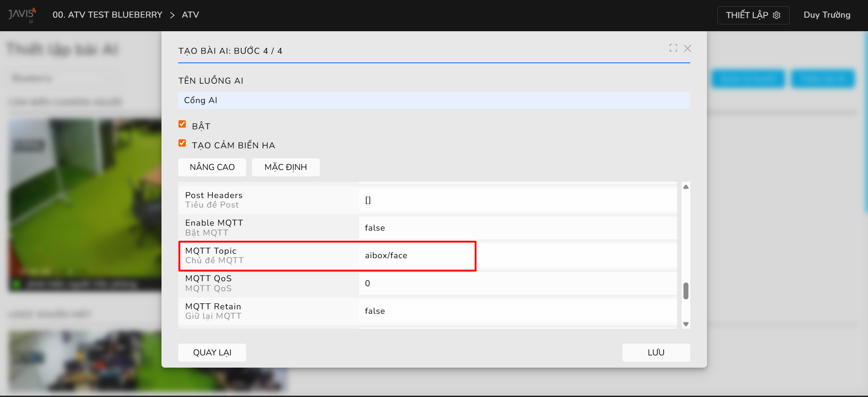The width and height of the screenshot is (868, 397).
Task: Click the NÂNG CAO button
Action: pyautogui.click(x=212, y=167)
